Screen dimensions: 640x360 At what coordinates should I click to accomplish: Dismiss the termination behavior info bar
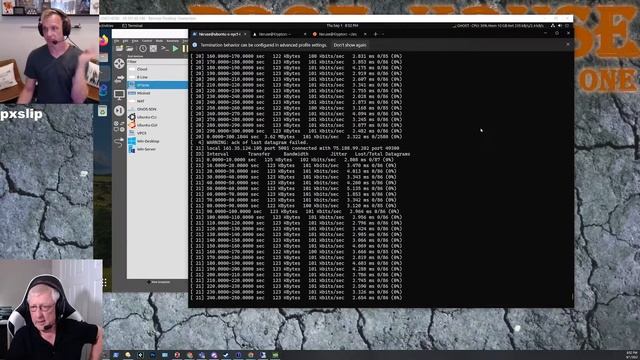pos(568,44)
